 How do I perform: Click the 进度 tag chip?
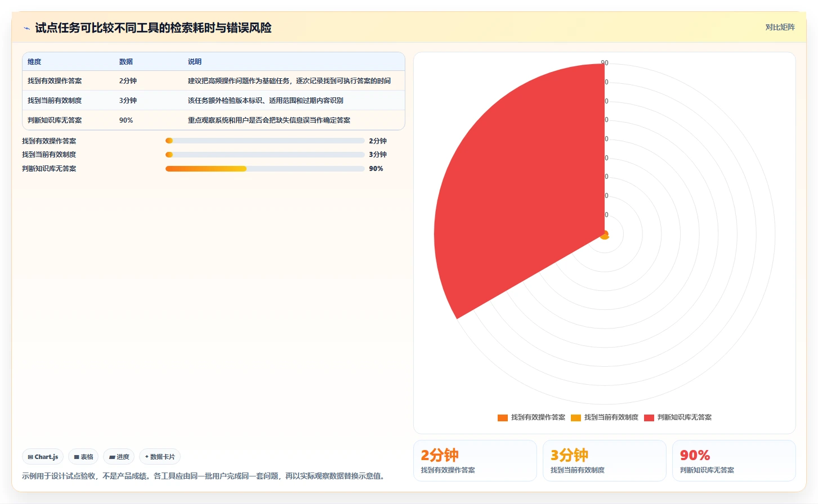(x=119, y=457)
